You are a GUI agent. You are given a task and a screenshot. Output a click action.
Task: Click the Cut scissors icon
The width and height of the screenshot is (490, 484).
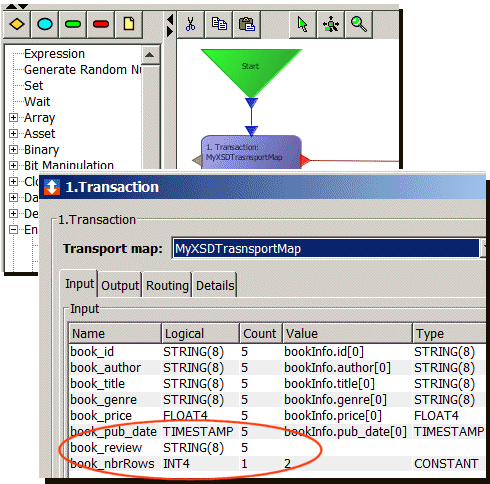coord(190,24)
